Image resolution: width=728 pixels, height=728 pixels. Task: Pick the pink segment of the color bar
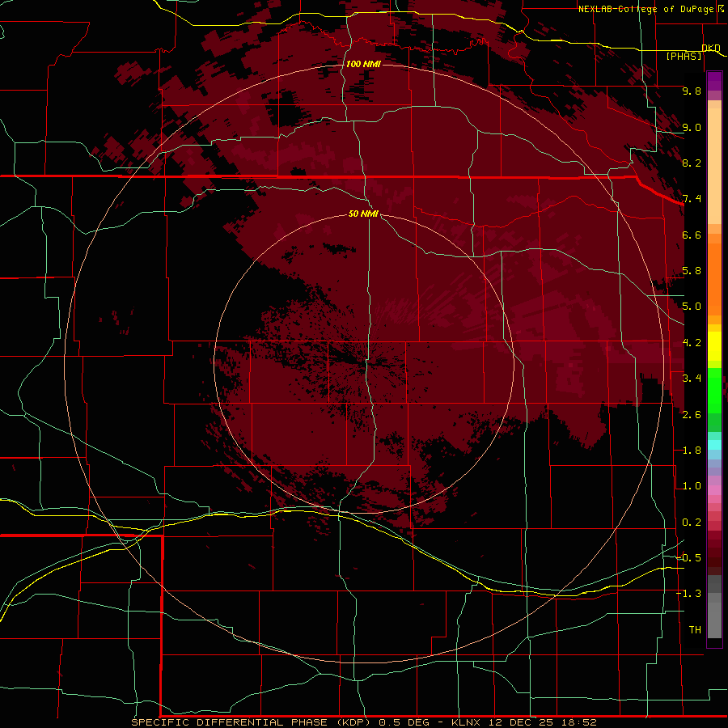714,490
